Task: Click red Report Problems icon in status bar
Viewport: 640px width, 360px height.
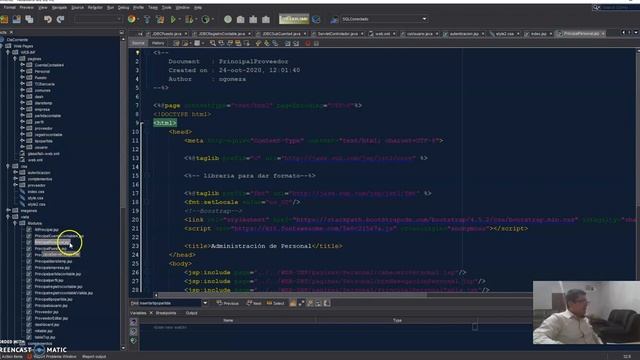Action: 29,356
